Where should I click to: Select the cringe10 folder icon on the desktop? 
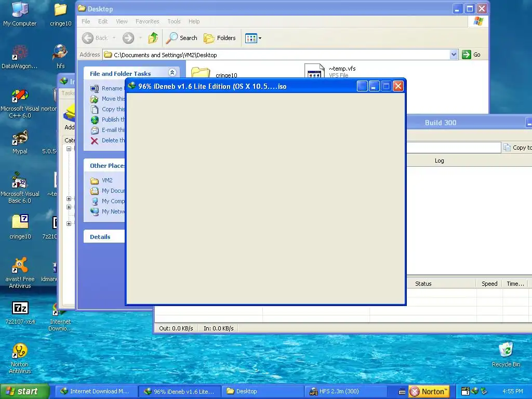60,14
